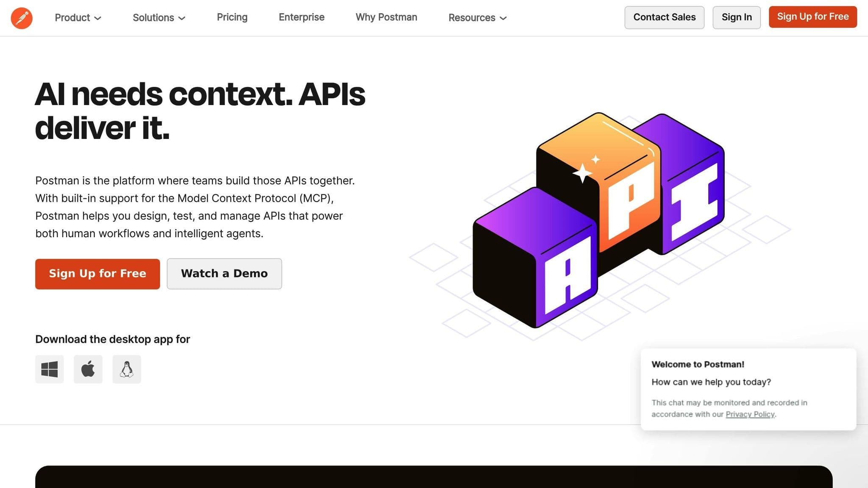Image resolution: width=868 pixels, height=488 pixels.
Task: Click the 'AI needs context. APIs deliver it.' headline
Action: pos(200,111)
